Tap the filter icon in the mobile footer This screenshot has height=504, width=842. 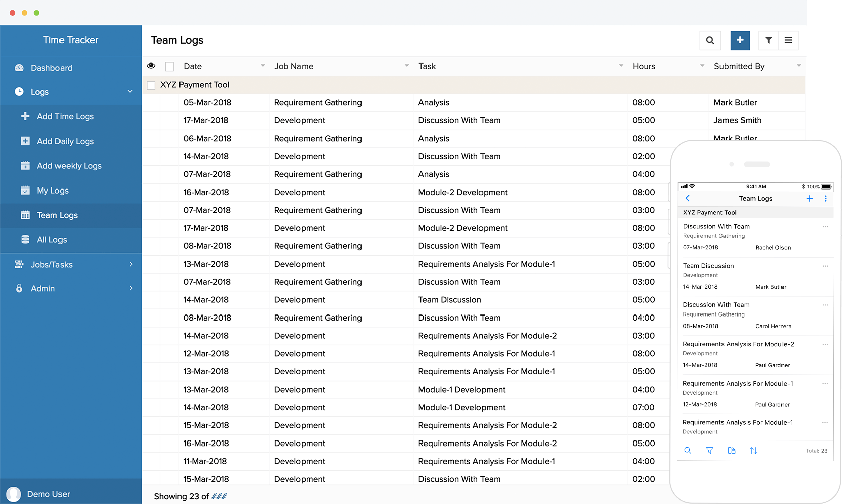[710, 450]
